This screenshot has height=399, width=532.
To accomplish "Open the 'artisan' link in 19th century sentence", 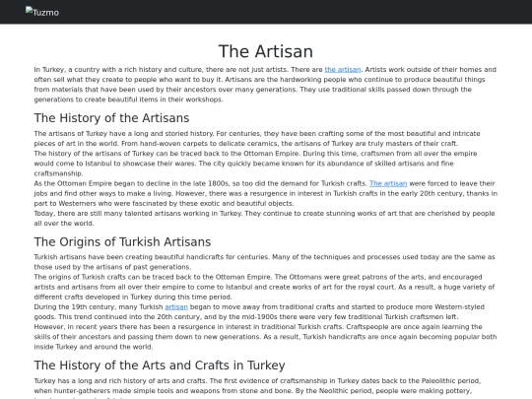I will (176, 307).
